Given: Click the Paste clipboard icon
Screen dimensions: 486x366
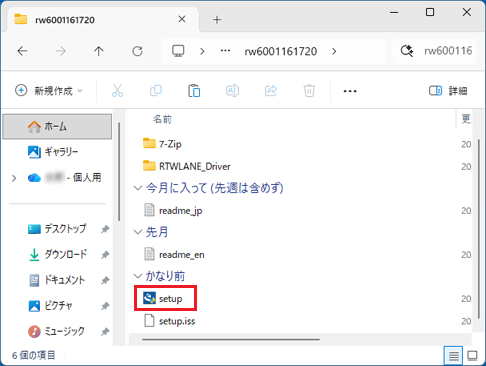Looking at the screenshot, I should (194, 91).
